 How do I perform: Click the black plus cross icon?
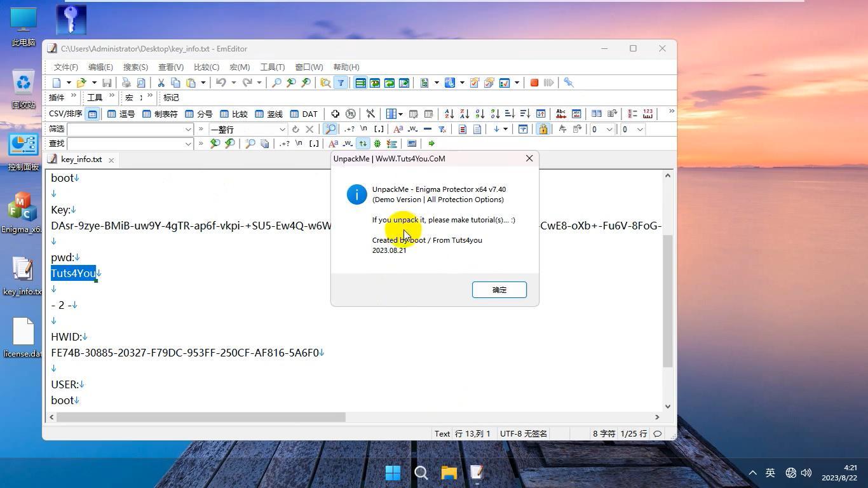pos(335,114)
